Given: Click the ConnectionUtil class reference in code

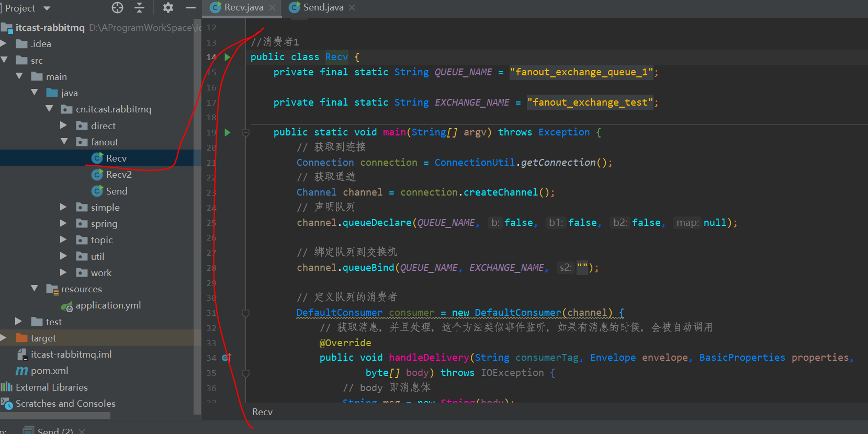Looking at the screenshot, I should click(x=475, y=163).
